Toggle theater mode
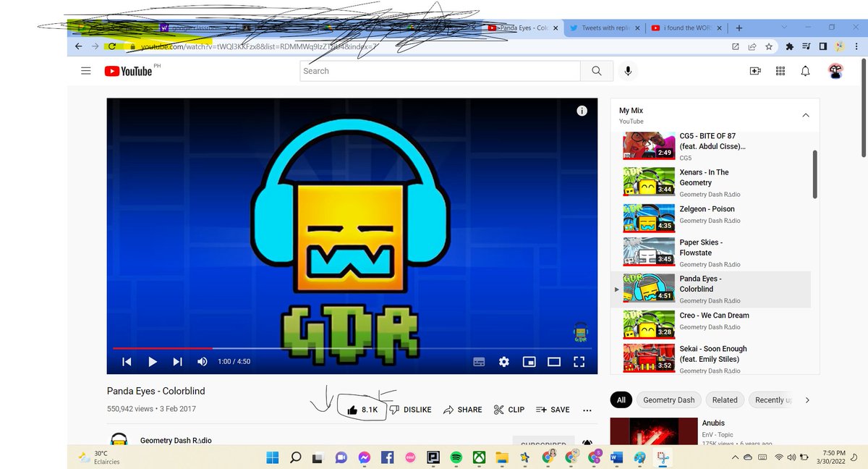Screen dimensions: 868x469 pyautogui.click(x=554, y=361)
